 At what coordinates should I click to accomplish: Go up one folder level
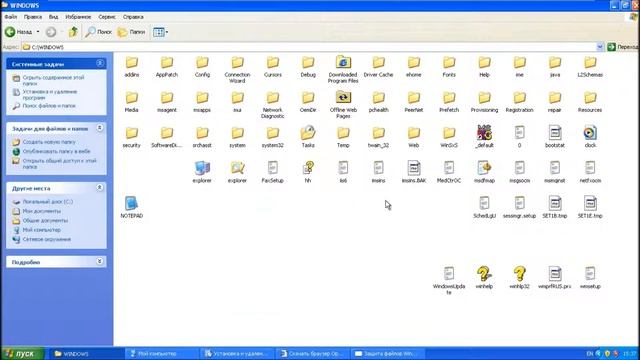click(73, 32)
